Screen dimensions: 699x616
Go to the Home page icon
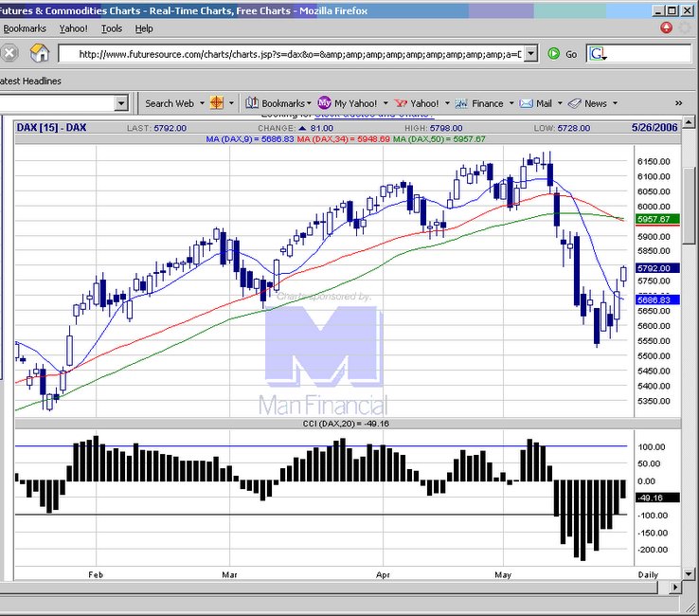[39, 53]
